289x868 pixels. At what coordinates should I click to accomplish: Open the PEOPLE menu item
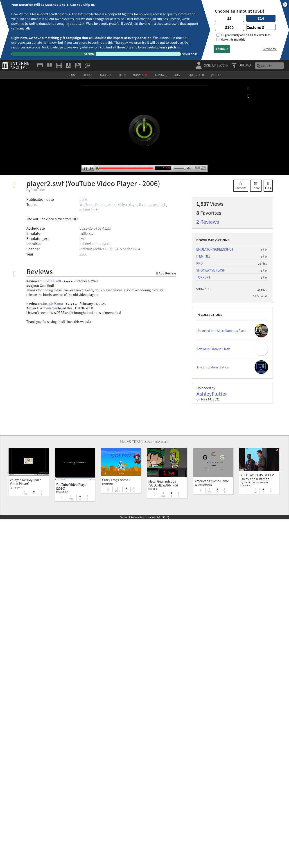click(x=216, y=75)
